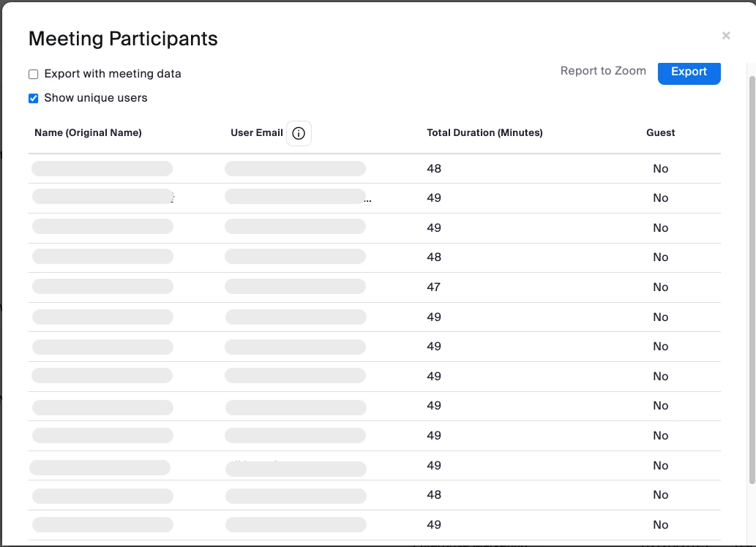The height and width of the screenshot is (547, 756).
Task: Close the Meeting Participants dialog
Action: pos(726,35)
